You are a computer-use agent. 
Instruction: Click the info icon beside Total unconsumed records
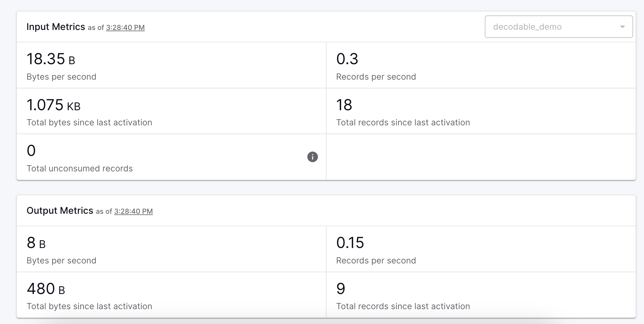point(312,157)
